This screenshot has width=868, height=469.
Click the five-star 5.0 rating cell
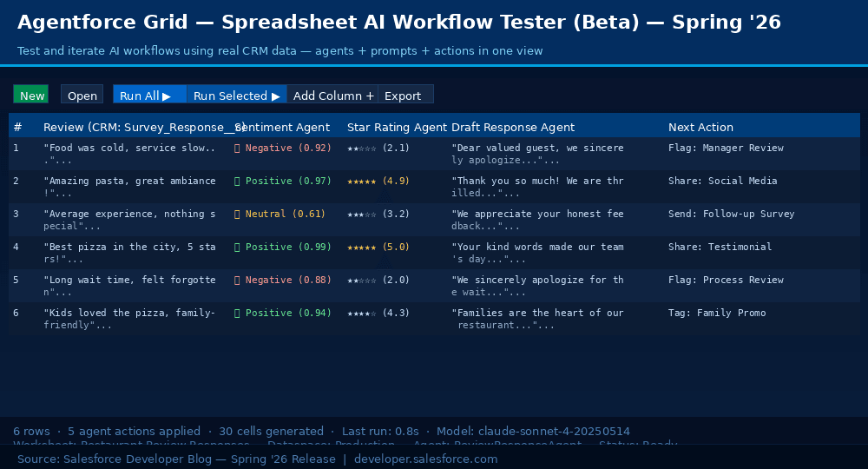(378, 248)
